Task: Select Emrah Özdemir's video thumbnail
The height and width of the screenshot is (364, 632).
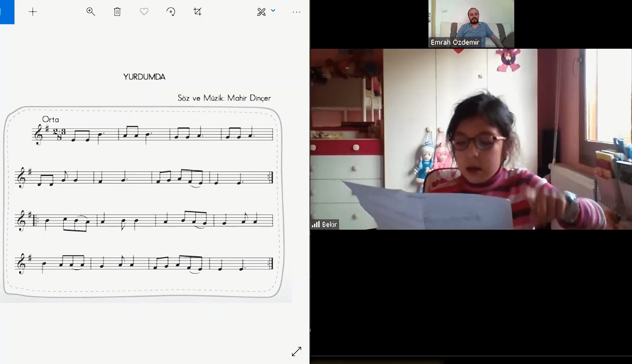Action: (471, 21)
